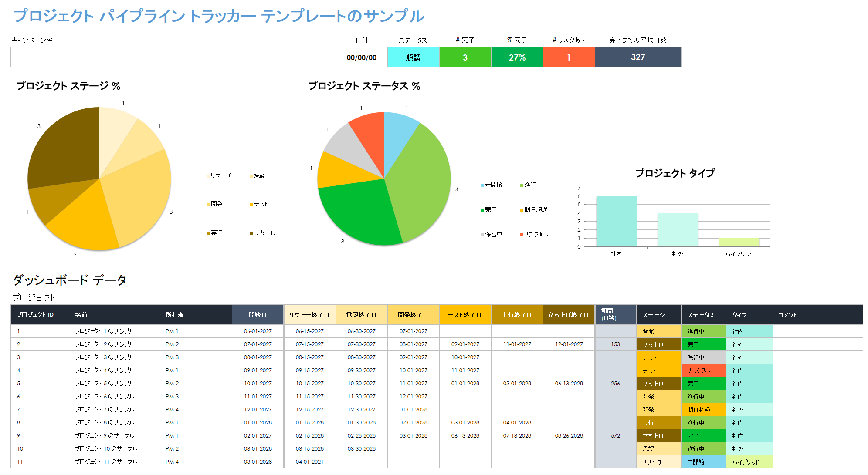Select the 256 duration cell
This screenshot has height=475, width=868.
tap(615, 384)
